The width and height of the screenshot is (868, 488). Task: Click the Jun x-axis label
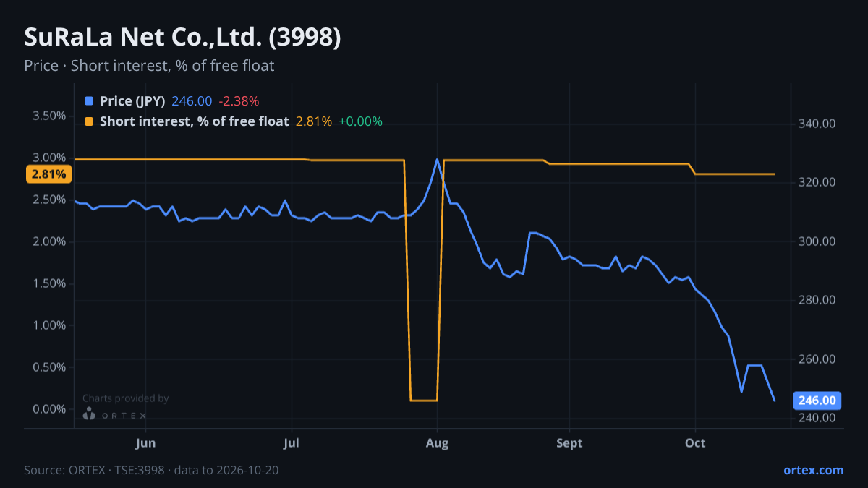146,442
